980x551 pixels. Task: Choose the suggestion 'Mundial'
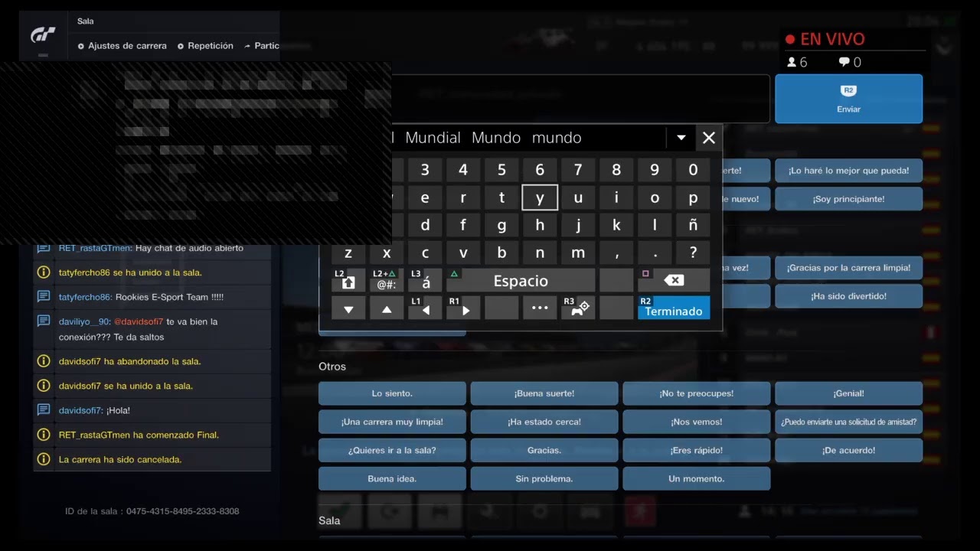(433, 138)
